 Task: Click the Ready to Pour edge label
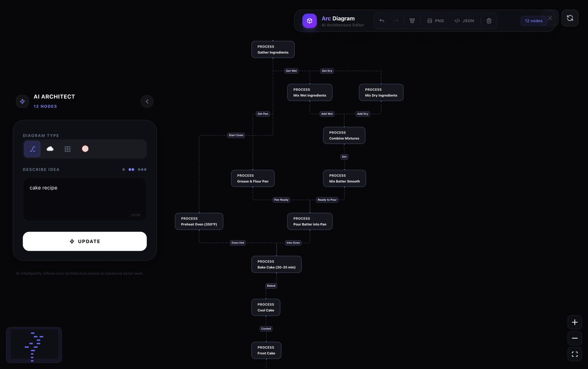[327, 199]
